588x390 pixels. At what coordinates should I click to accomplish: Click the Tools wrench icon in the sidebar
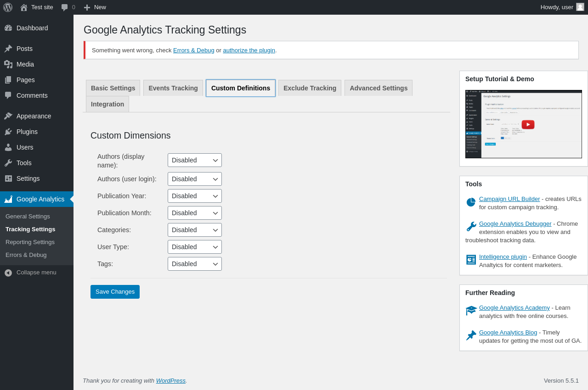tap(8, 163)
